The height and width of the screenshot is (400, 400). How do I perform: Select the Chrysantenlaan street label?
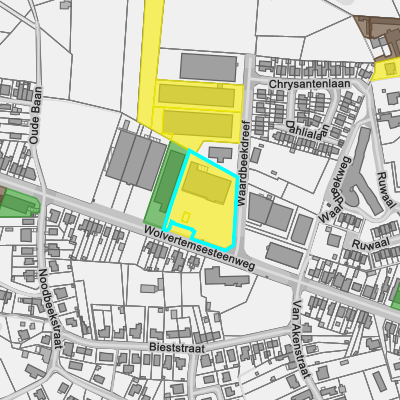(309, 84)
